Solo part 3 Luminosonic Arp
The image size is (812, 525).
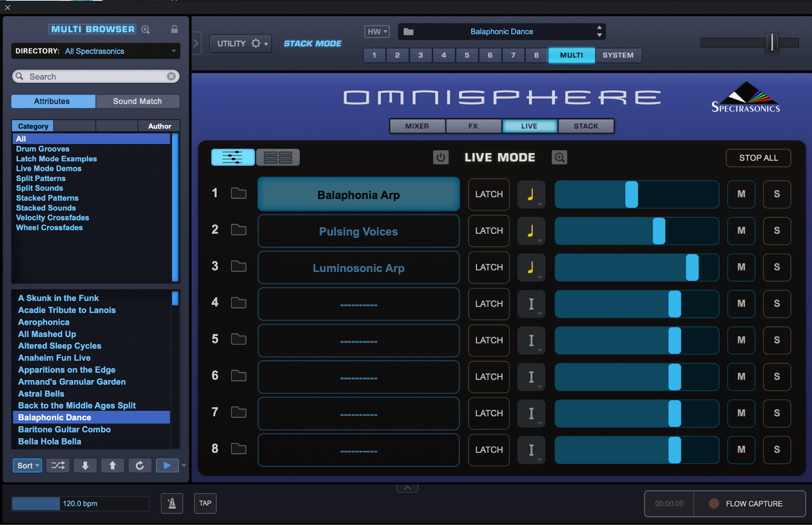[777, 267]
